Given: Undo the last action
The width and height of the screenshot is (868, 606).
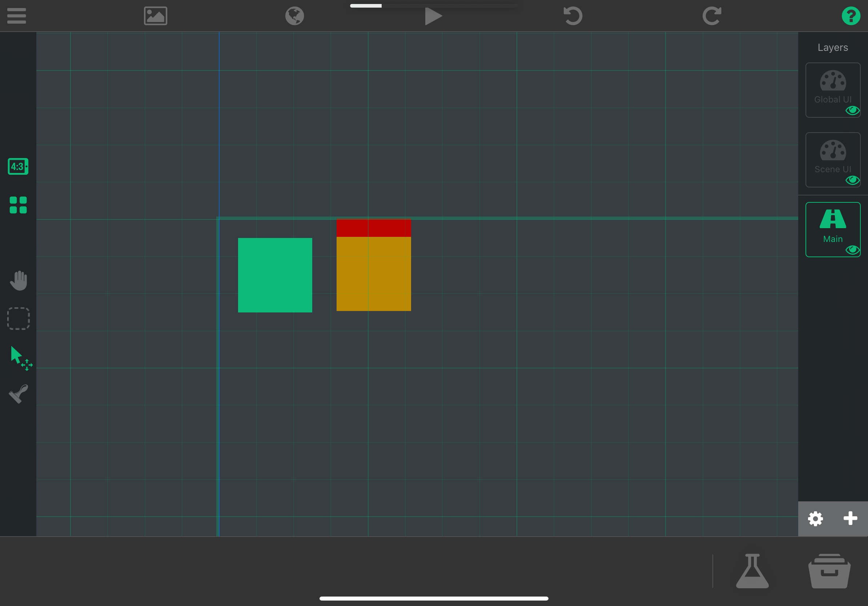Looking at the screenshot, I should click(573, 16).
